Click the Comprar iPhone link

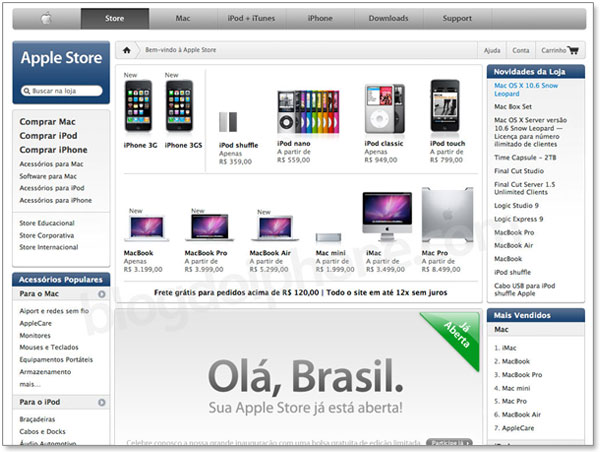(x=54, y=150)
